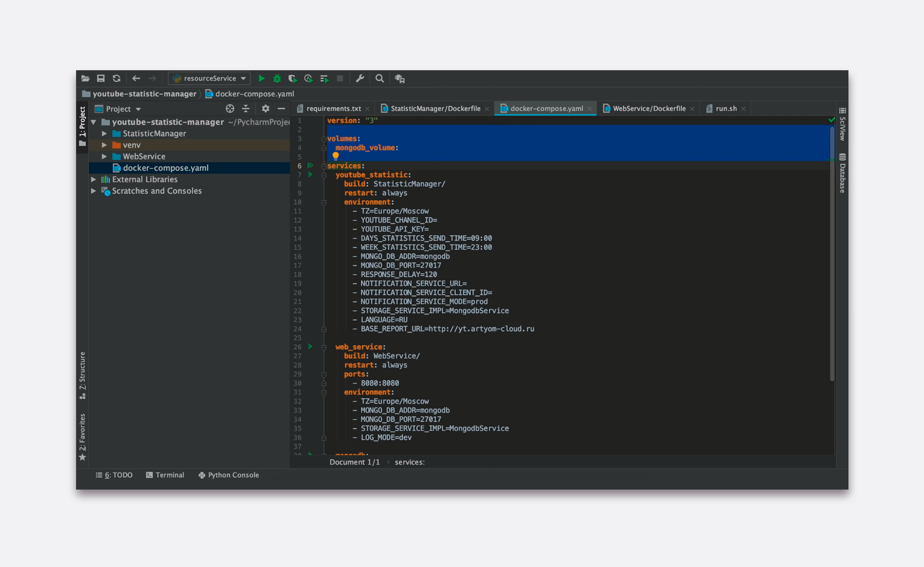This screenshot has height=567, width=924.
Task: Switch to the WebService/Dockerfile tab
Action: pyautogui.click(x=648, y=109)
